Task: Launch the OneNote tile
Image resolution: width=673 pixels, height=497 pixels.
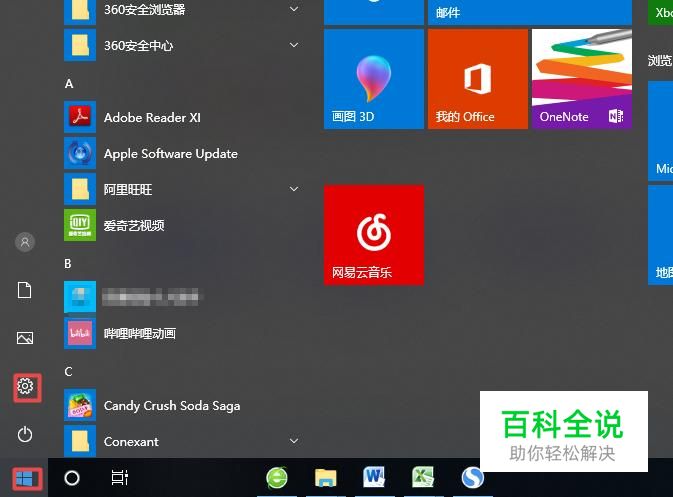Action: click(582, 79)
